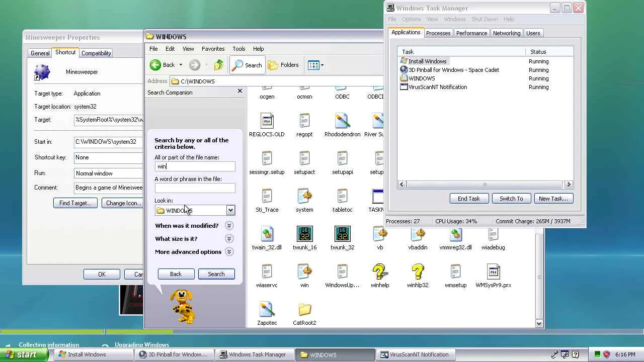Select the twunk_16 application icon
This screenshot has width=644, height=362.
[304, 234]
